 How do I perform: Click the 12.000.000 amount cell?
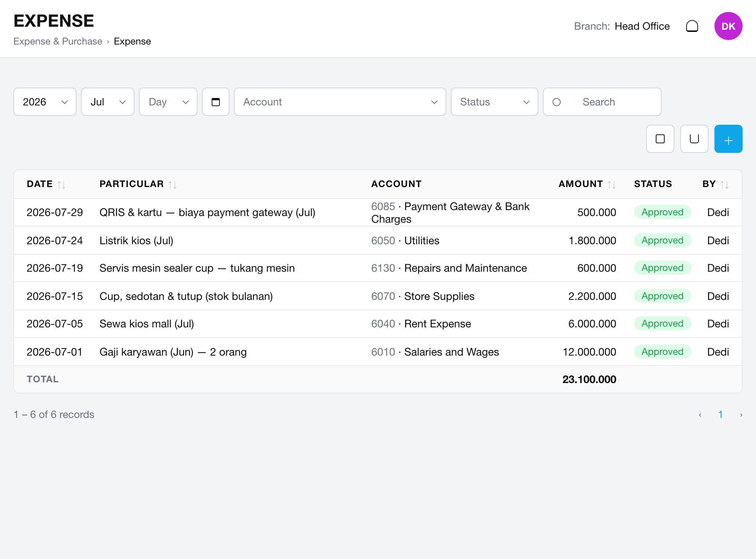(x=589, y=352)
